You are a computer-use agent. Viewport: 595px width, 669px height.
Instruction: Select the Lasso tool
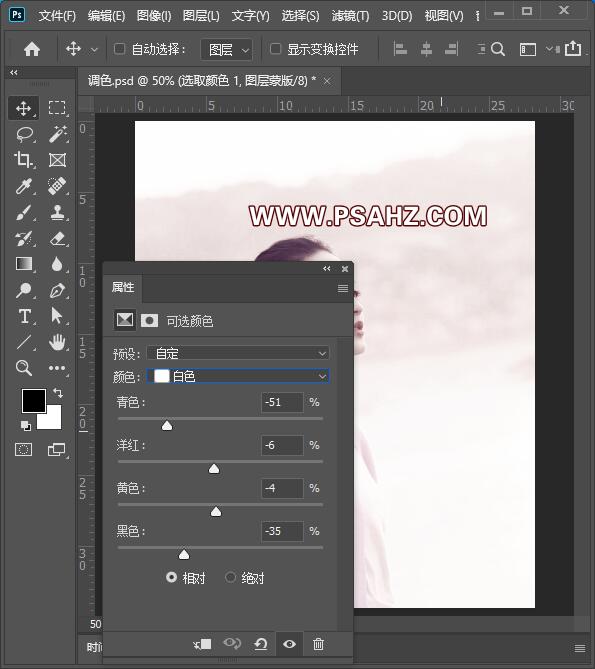point(23,134)
